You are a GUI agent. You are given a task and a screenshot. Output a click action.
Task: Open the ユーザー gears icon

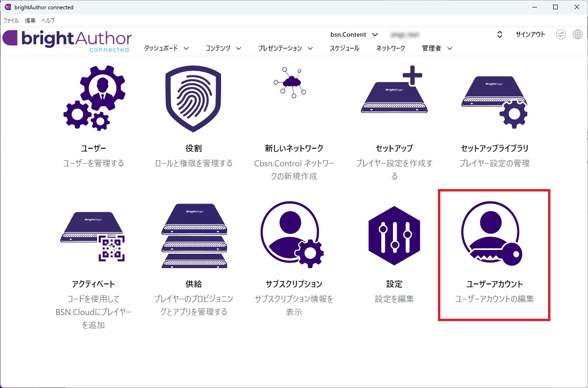pos(93,98)
